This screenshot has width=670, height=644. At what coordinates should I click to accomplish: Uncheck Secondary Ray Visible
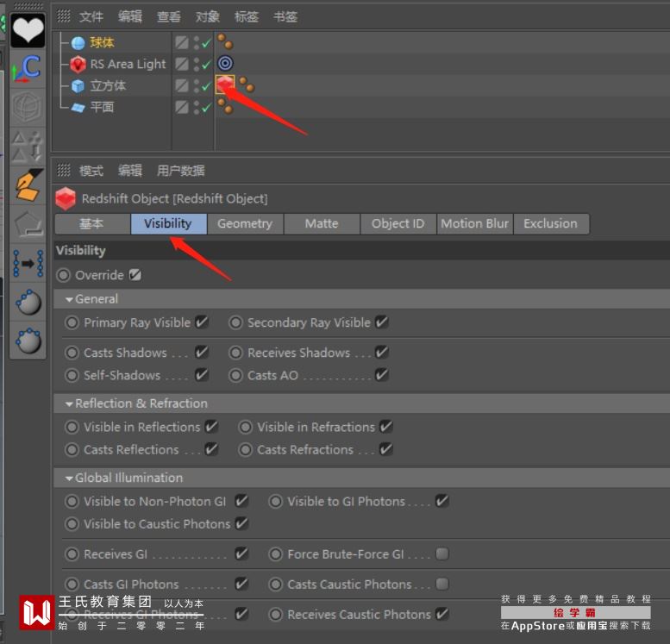(x=382, y=322)
